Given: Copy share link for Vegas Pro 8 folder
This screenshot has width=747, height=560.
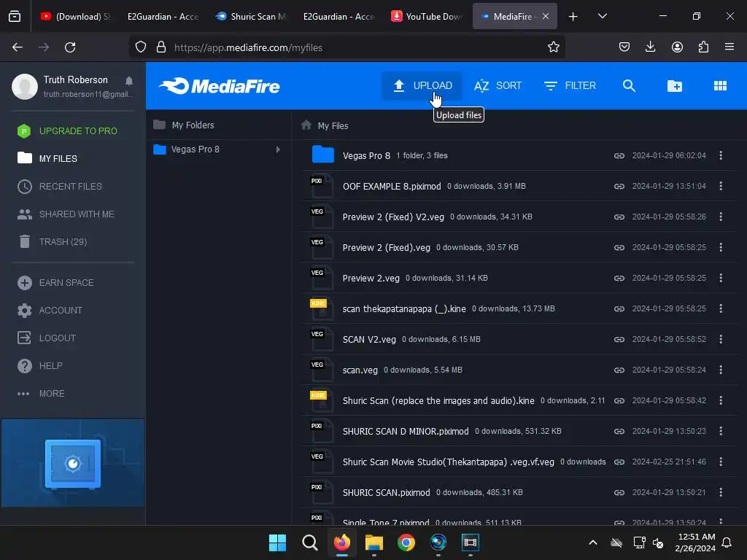Looking at the screenshot, I should [x=619, y=156].
